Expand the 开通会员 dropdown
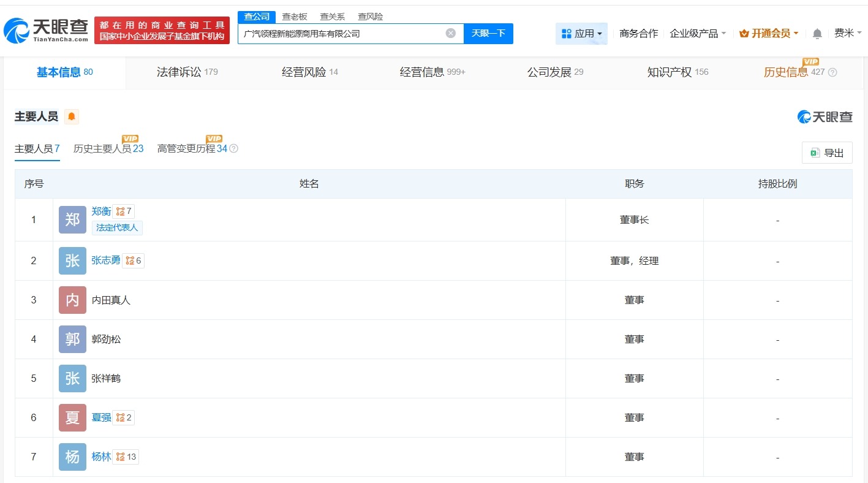 point(769,33)
